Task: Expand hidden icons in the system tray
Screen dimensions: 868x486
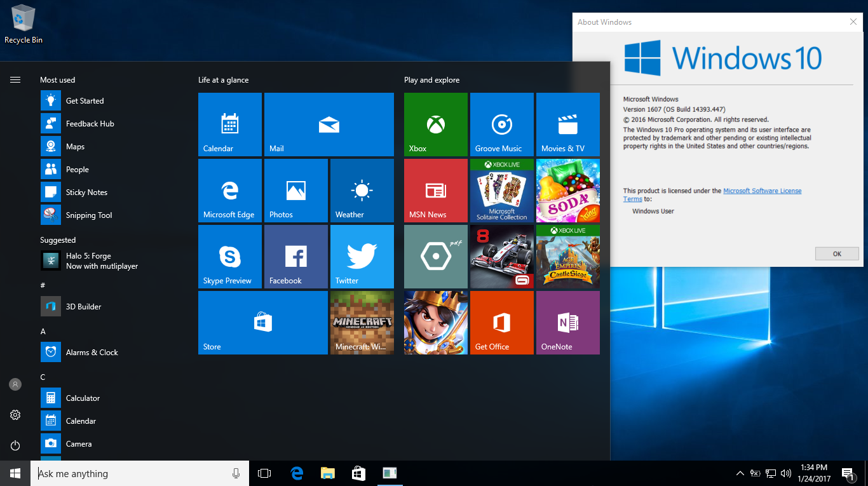Action: coord(740,473)
